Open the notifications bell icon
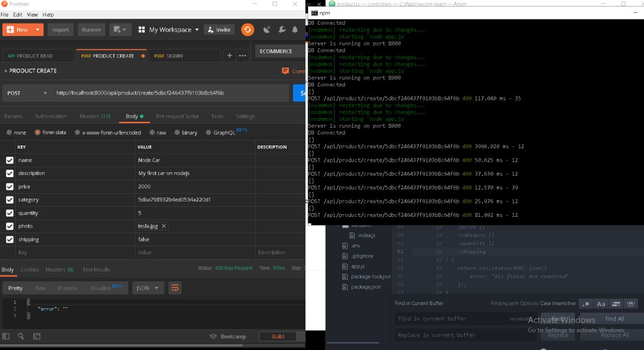This screenshot has height=350, width=644. 295,30
